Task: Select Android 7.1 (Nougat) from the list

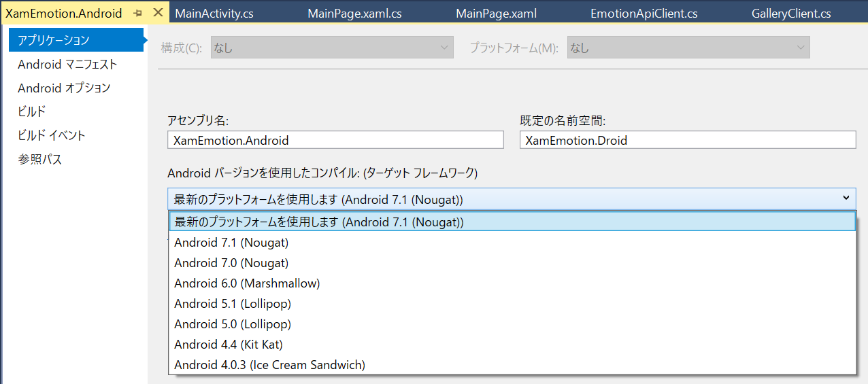Action: point(512,243)
